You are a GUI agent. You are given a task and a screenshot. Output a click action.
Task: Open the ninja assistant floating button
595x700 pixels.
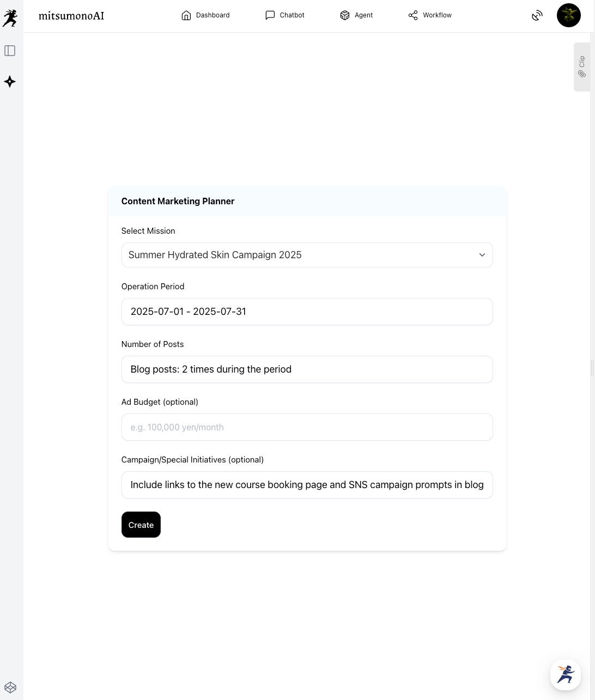pos(566,674)
